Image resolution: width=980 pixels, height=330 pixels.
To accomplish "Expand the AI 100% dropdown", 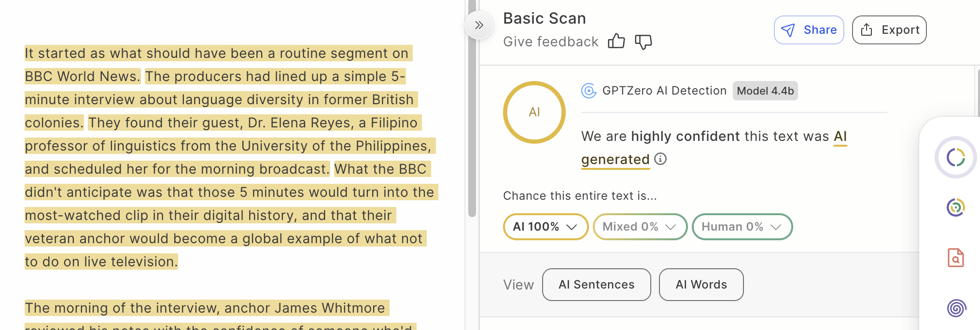I will 545,227.
